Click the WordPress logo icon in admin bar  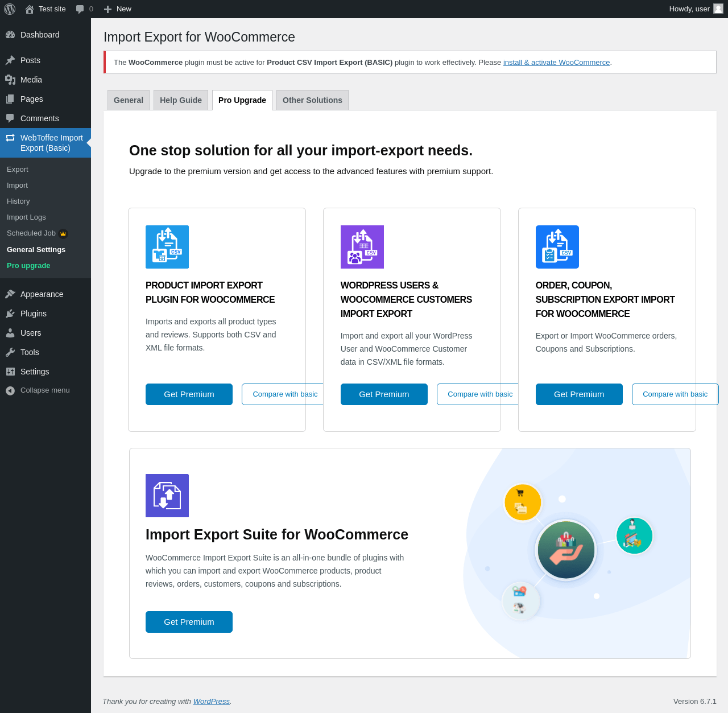pos(10,9)
